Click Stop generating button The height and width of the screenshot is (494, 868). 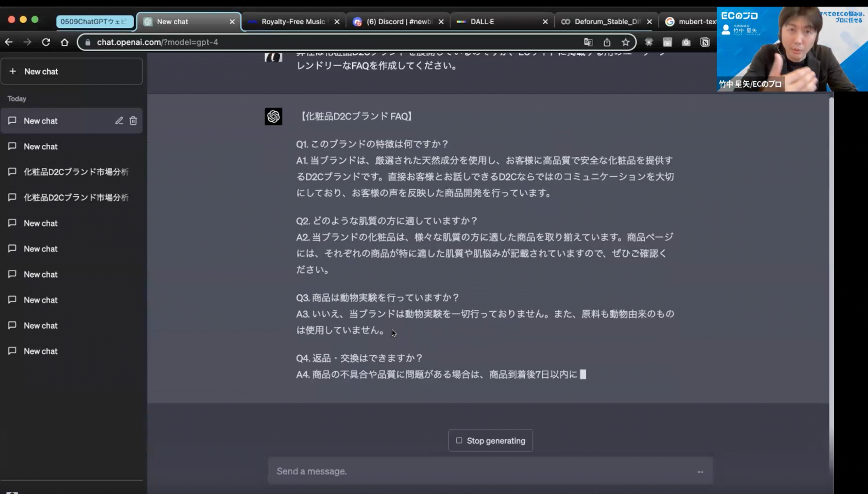tap(490, 441)
